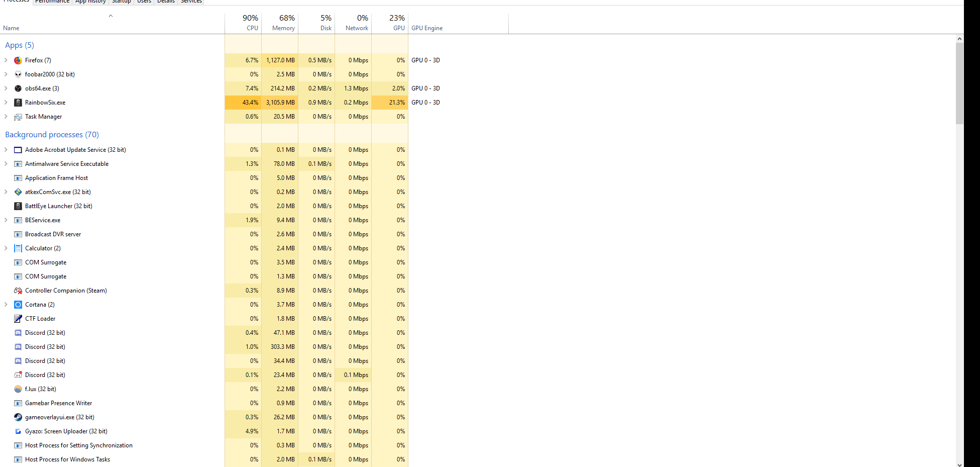980x467 pixels.
Task: Select the Controller Companion (Steam) process name
Action: (66, 291)
